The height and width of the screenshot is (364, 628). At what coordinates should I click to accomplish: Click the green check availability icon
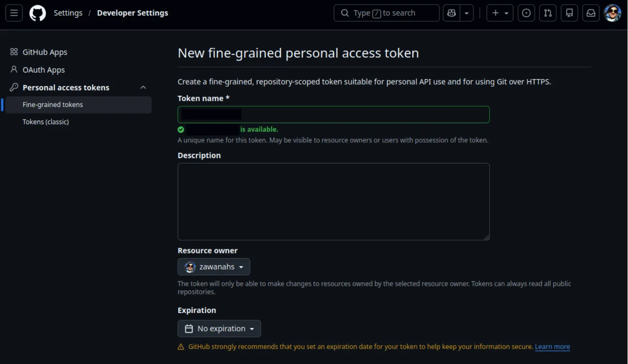pyautogui.click(x=181, y=130)
